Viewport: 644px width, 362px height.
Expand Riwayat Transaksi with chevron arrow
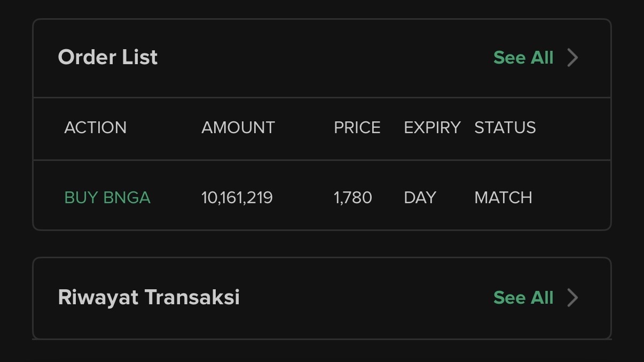572,298
